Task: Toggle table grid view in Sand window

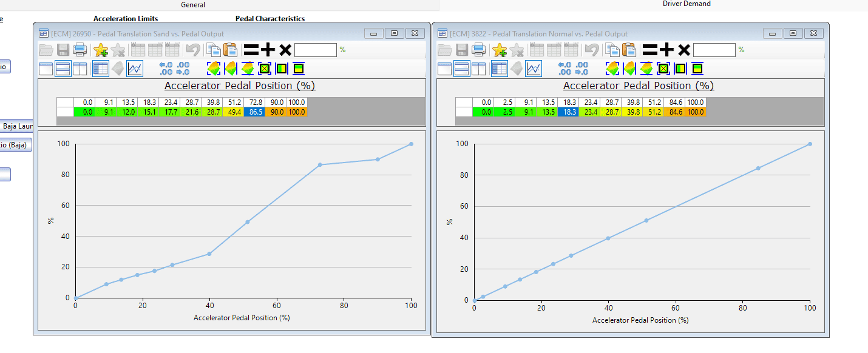Action: click(101, 69)
